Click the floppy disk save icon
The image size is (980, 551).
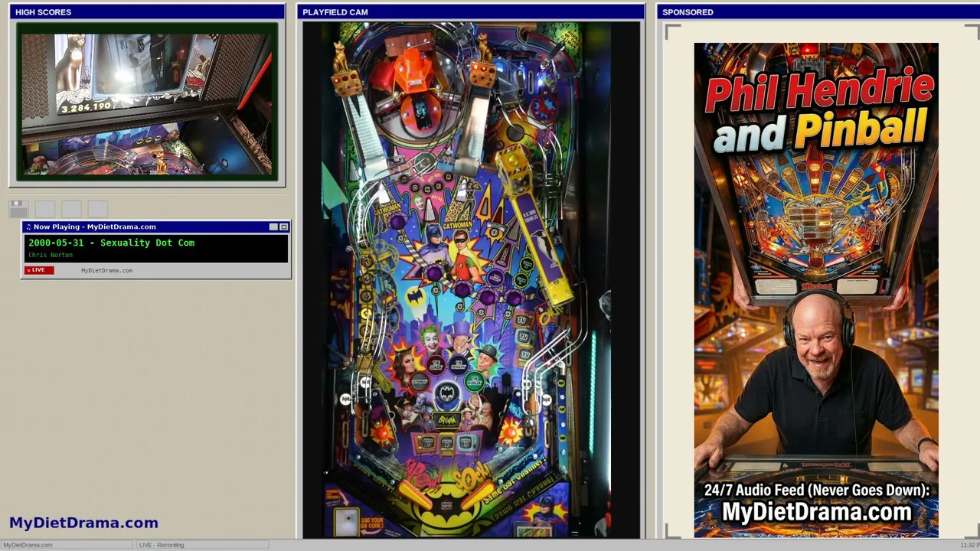coord(19,209)
